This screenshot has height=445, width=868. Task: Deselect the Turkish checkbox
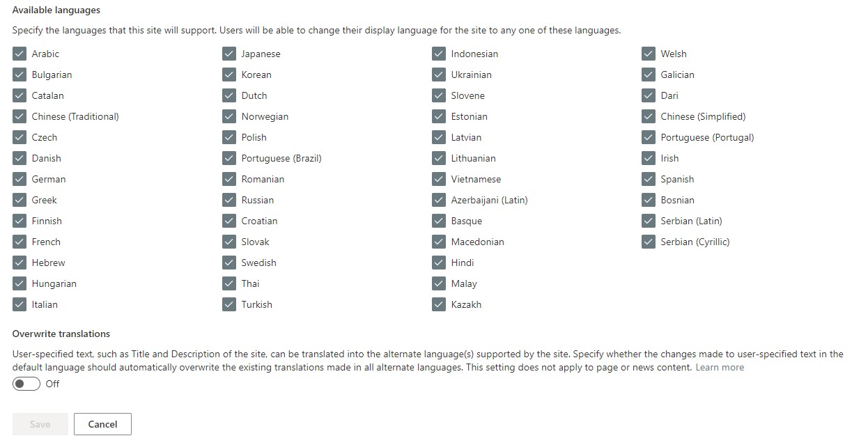pyautogui.click(x=229, y=304)
